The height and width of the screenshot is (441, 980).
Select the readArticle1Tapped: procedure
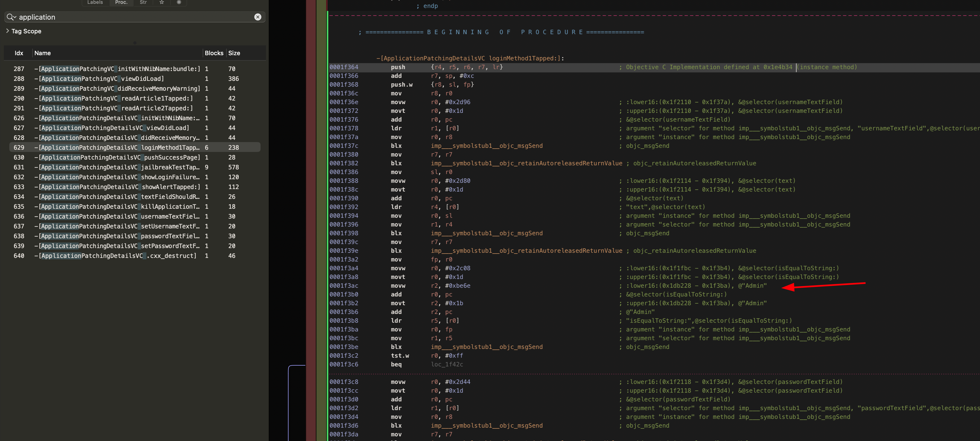135,99
